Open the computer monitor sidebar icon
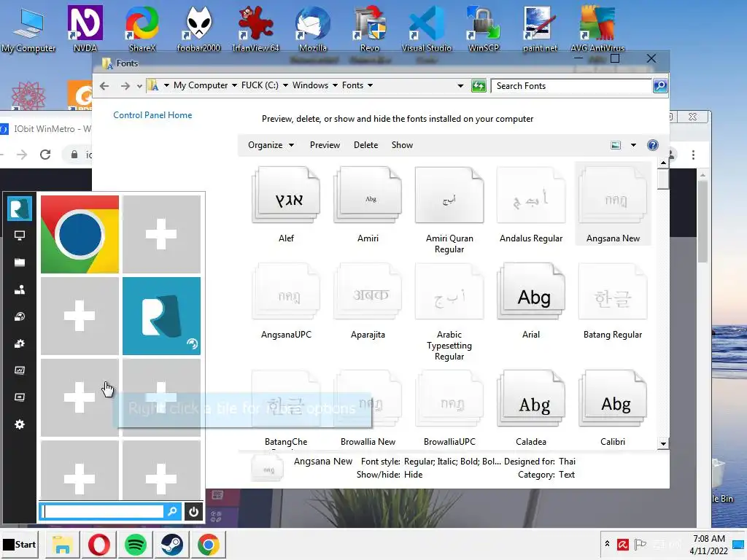The image size is (747, 560). (x=20, y=236)
